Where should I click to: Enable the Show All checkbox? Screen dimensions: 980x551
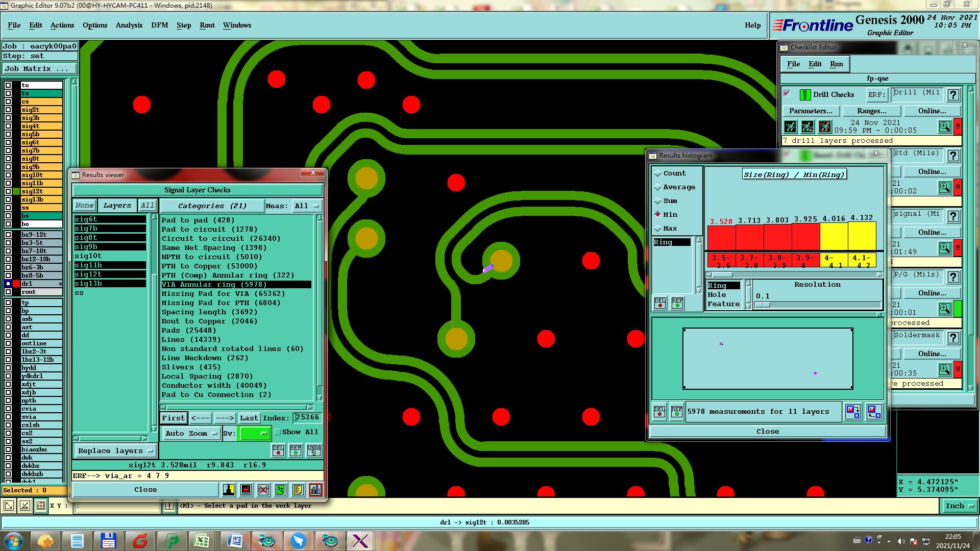(278, 432)
